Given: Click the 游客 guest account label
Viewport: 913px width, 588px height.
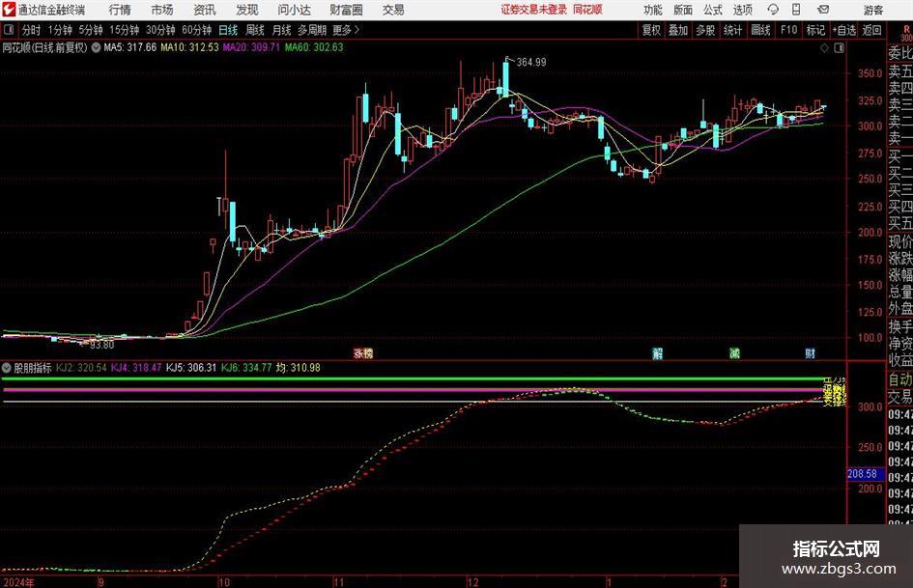Looking at the screenshot, I should coord(873,10).
